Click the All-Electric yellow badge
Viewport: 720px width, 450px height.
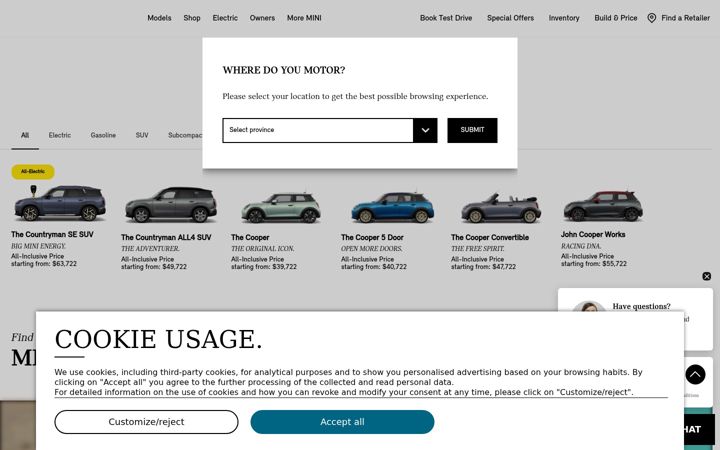(x=33, y=171)
